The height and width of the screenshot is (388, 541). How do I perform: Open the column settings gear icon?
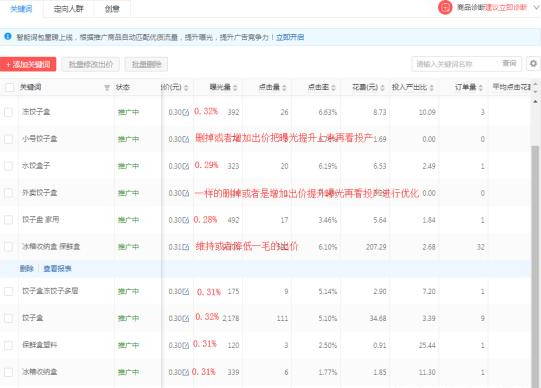click(x=533, y=64)
